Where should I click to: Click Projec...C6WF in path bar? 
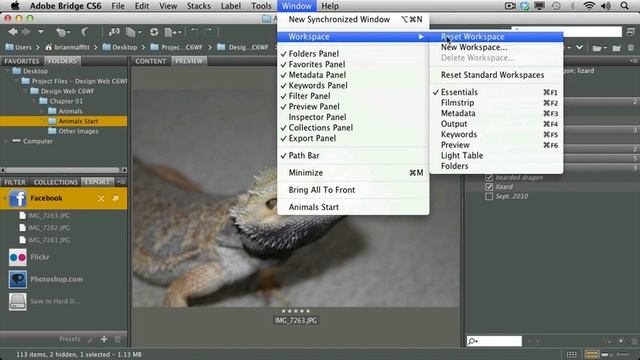coord(176,47)
